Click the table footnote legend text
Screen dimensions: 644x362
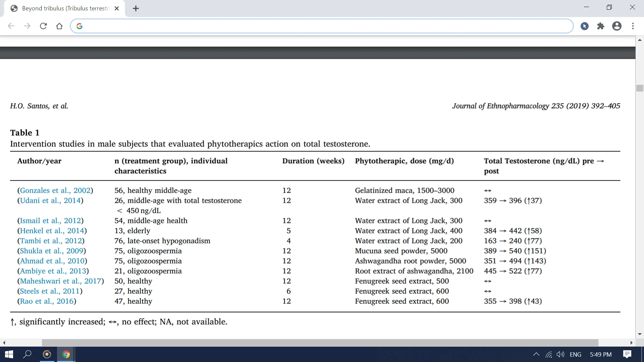[119, 322]
